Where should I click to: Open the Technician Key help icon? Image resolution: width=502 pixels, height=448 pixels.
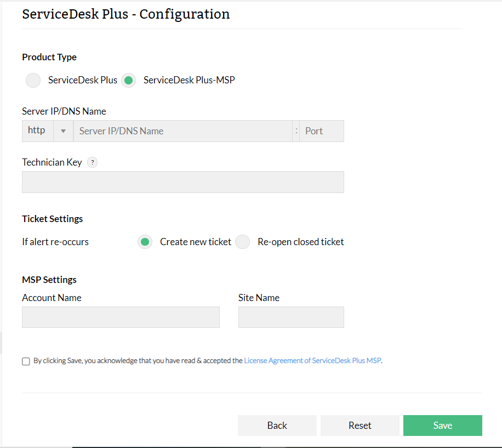(93, 162)
